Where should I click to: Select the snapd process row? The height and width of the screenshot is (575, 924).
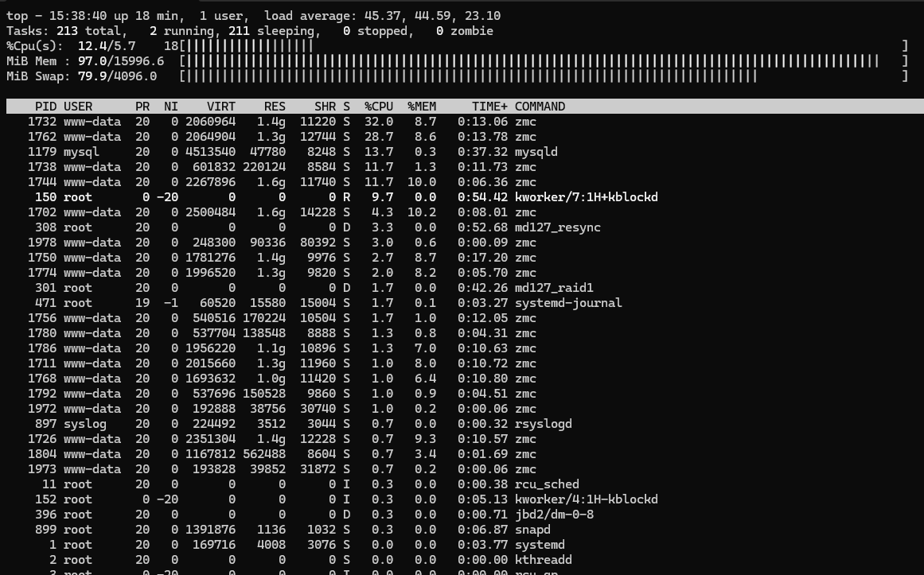(x=318, y=529)
